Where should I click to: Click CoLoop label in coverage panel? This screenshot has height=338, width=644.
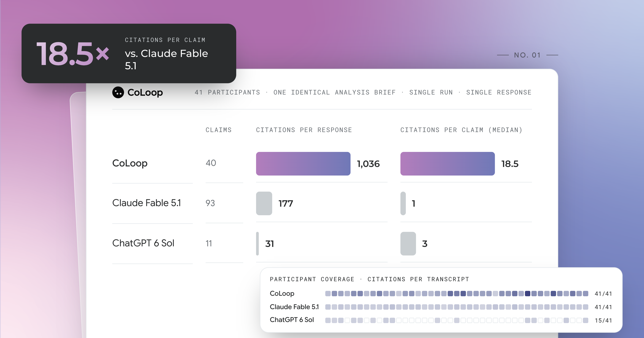(282, 294)
